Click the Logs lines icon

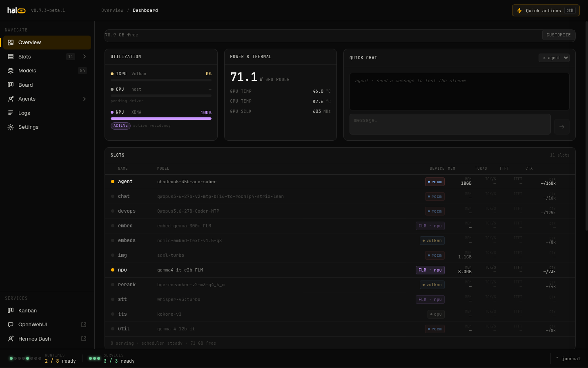click(x=11, y=113)
